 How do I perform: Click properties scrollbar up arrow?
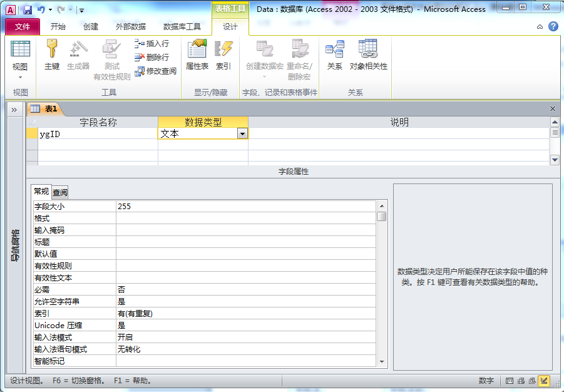[x=382, y=206]
